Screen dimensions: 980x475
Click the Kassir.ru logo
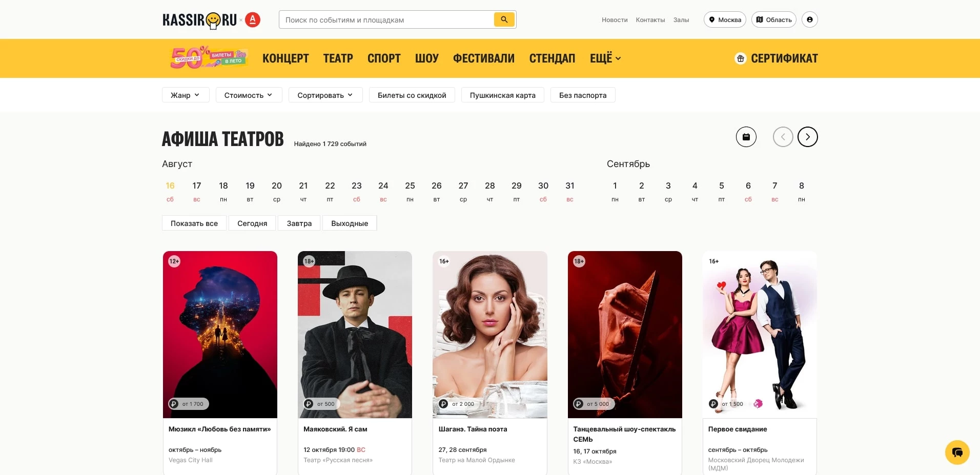[x=200, y=20]
